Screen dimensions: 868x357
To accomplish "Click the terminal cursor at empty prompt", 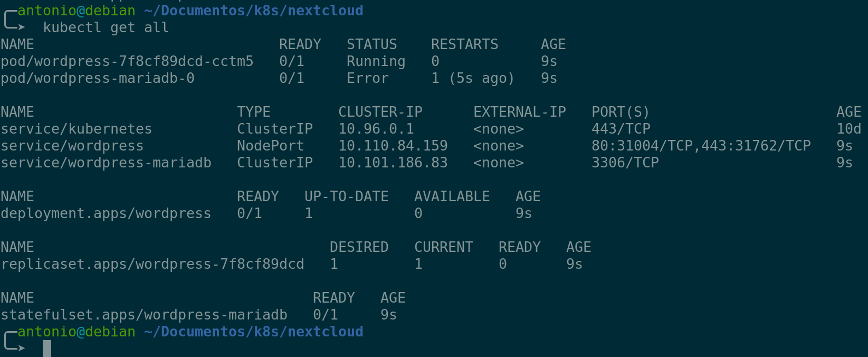I will (47, 349).
